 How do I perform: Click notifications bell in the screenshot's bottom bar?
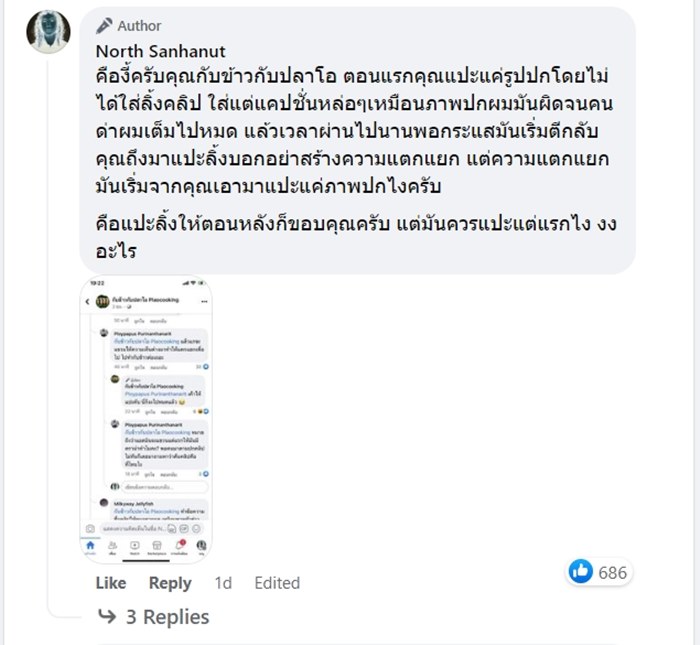(180, 545)
